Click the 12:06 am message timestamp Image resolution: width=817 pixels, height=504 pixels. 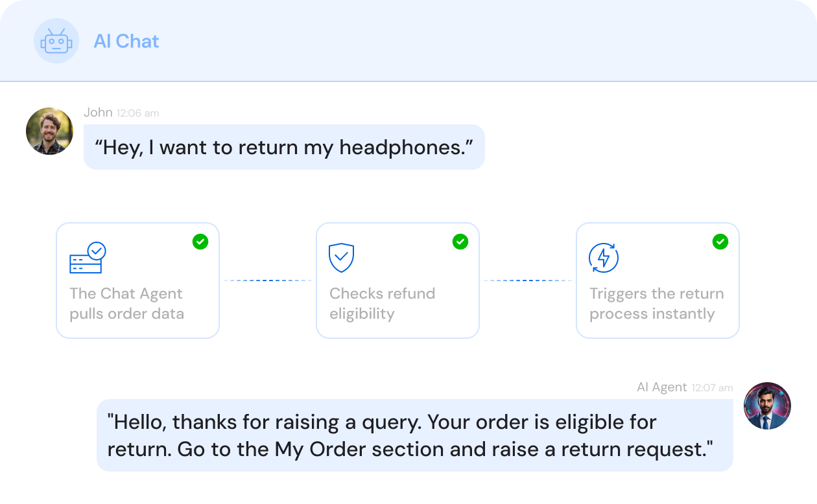pyautogui.click(x=138, y=113)
